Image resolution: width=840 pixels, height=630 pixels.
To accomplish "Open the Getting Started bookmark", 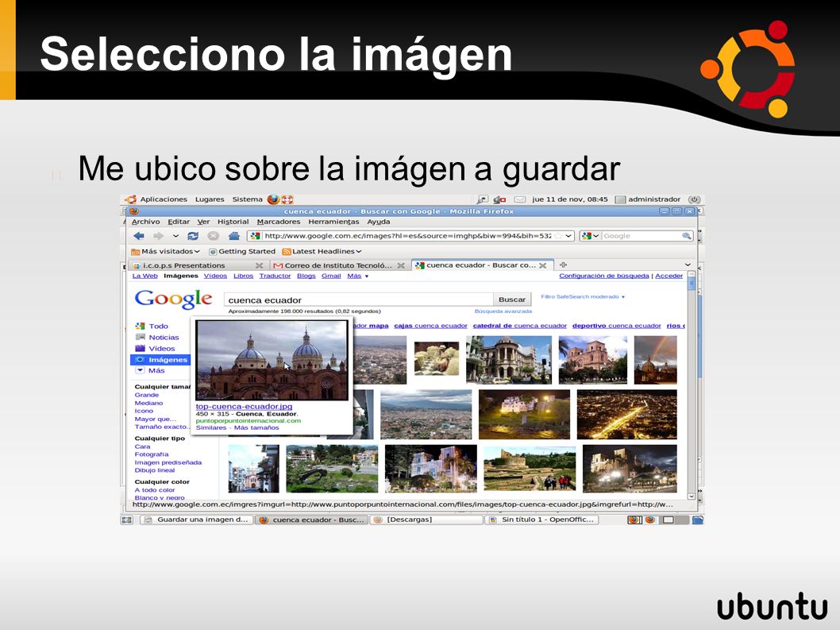I will click(x=241, y=252).
